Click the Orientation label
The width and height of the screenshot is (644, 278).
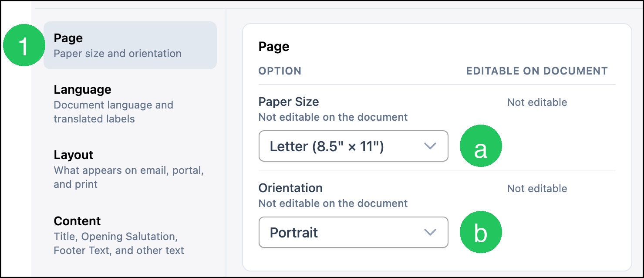(x=290, y=188)
